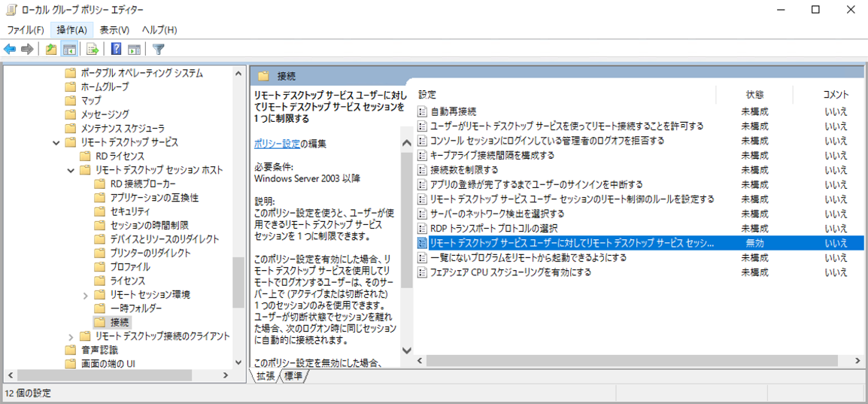Click the policy icon beside キープアライブ接続間隔を構成する
The width and height of the screenshot is (868, 404).
(423, 155)
